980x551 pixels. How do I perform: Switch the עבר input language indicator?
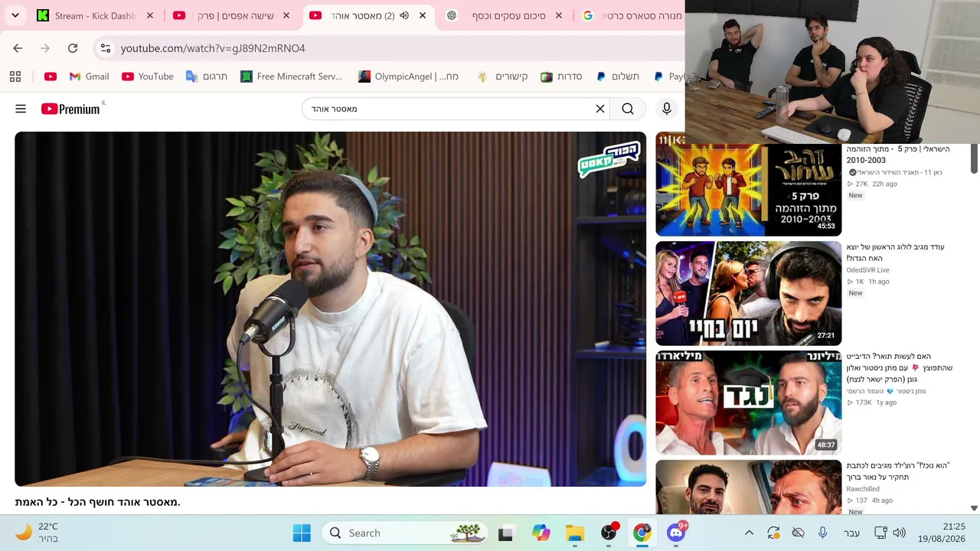pos(851,533)
